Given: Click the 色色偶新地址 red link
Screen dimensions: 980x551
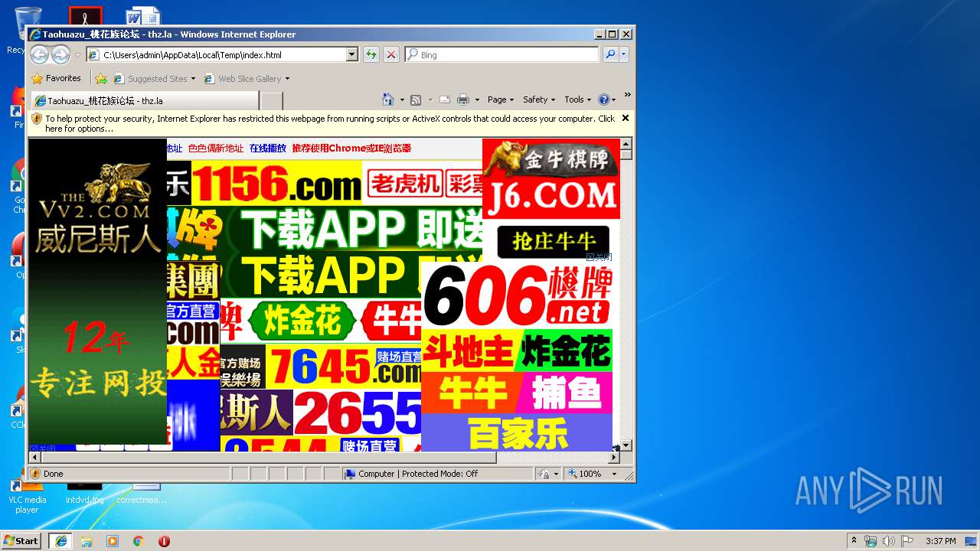Looking at the screenshot, I should (x=216, y=148).
